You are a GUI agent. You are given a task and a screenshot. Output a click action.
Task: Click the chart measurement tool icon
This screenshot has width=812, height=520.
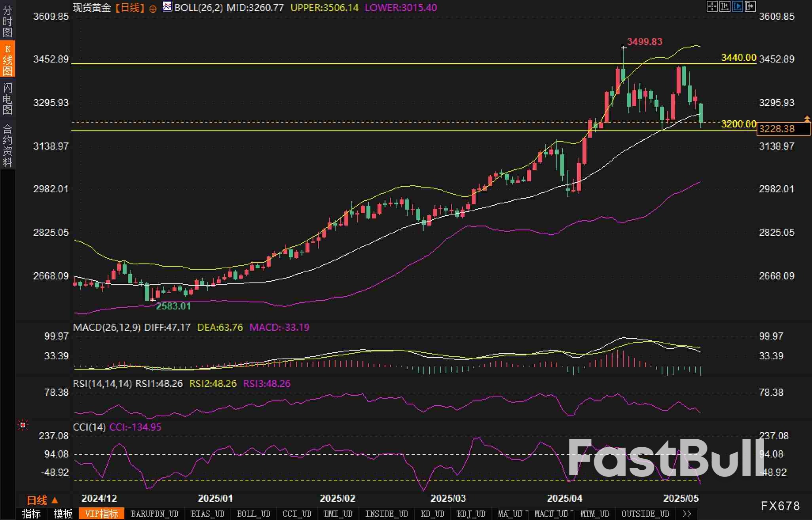725,6
